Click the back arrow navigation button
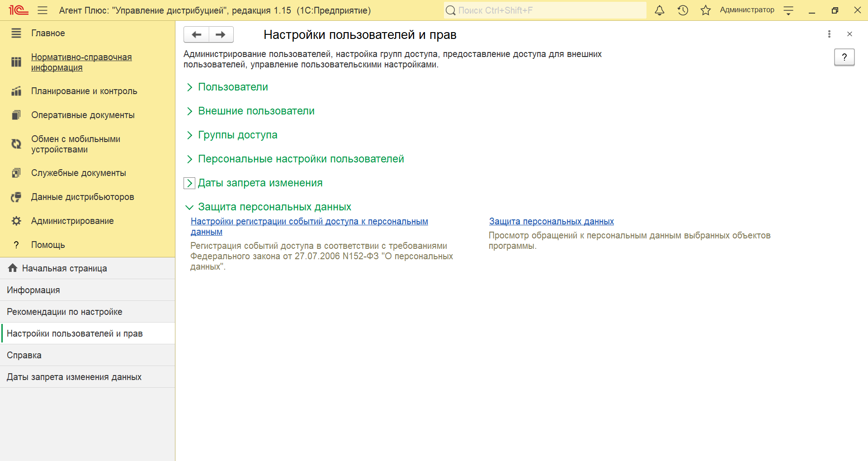Screen dimensions: 868x461 (196, 34)
